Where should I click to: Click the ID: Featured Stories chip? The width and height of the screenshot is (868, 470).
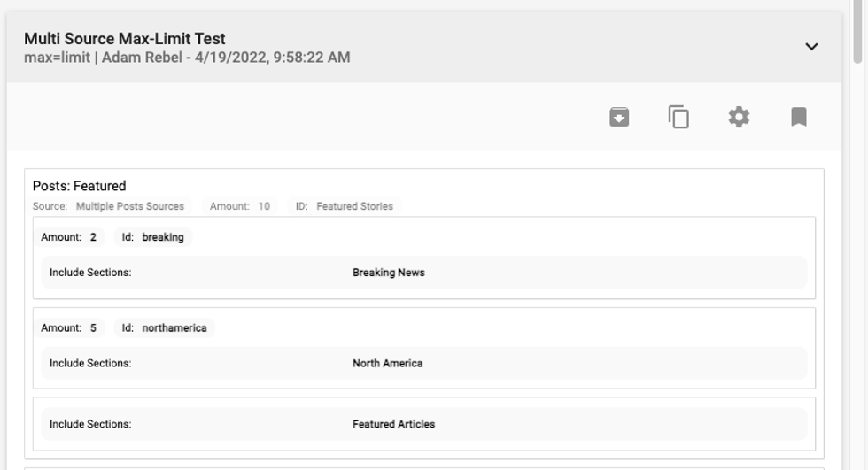pos(346,206)
